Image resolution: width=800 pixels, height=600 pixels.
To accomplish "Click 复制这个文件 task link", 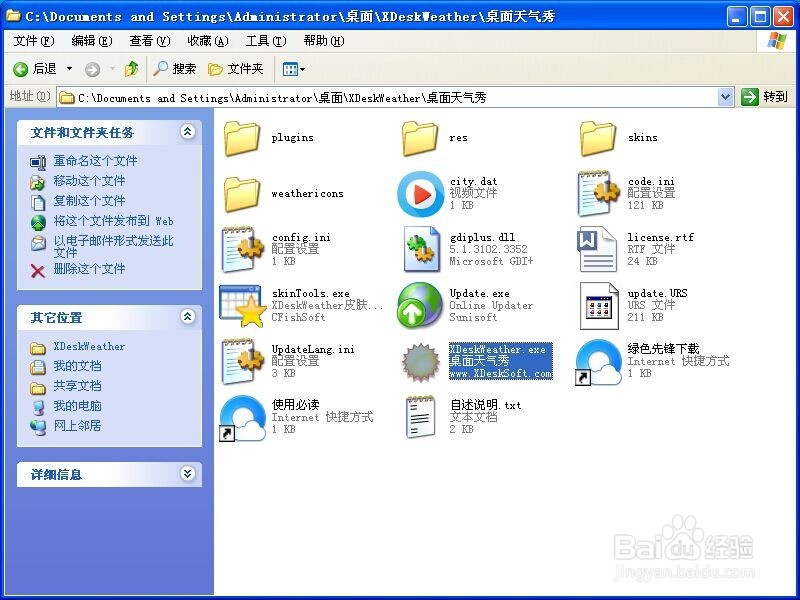I will point(89,201).
